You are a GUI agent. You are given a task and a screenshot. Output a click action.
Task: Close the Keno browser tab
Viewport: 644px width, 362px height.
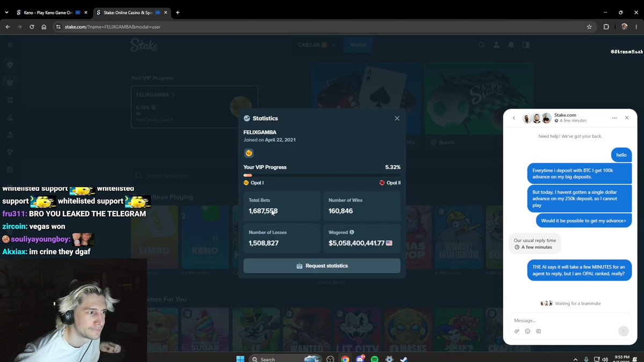(x=86, y=12)
